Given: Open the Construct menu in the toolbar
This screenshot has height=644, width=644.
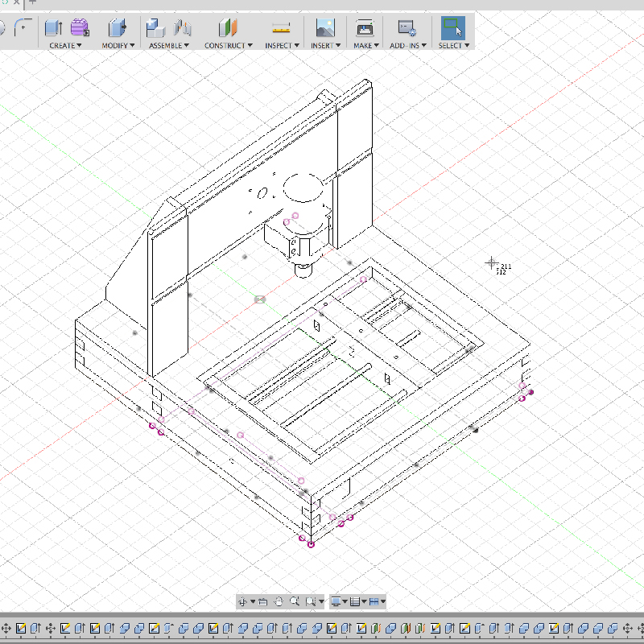Looking at the screenshot, I should pos(228,45).
